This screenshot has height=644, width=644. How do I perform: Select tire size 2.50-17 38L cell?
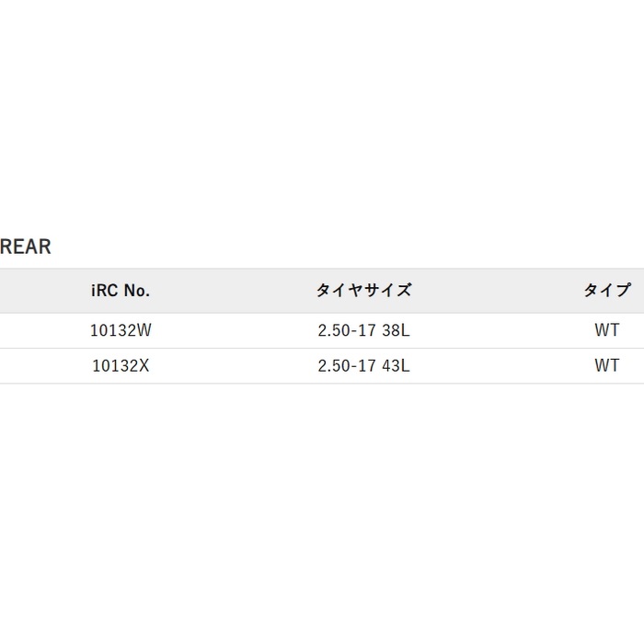pyautogui.click(x=363, y=330)
